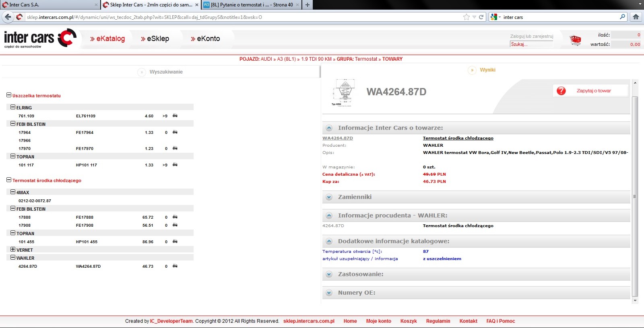Collapse Dodatkowe informacje katalogowe section
Viewport: 644px width, 328px height.
tap(329, 242)
